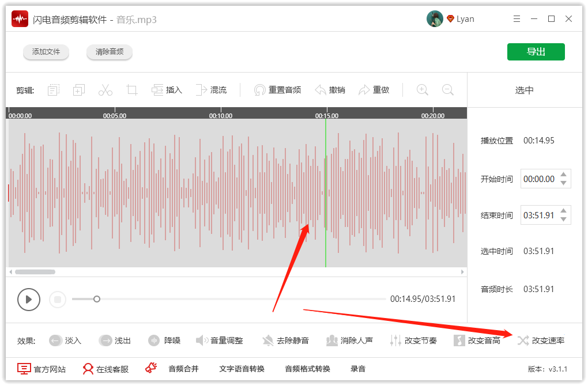Open the 消除人声 vocal removal effect
This screenshot has height=386, width=588.
point(349,340)
